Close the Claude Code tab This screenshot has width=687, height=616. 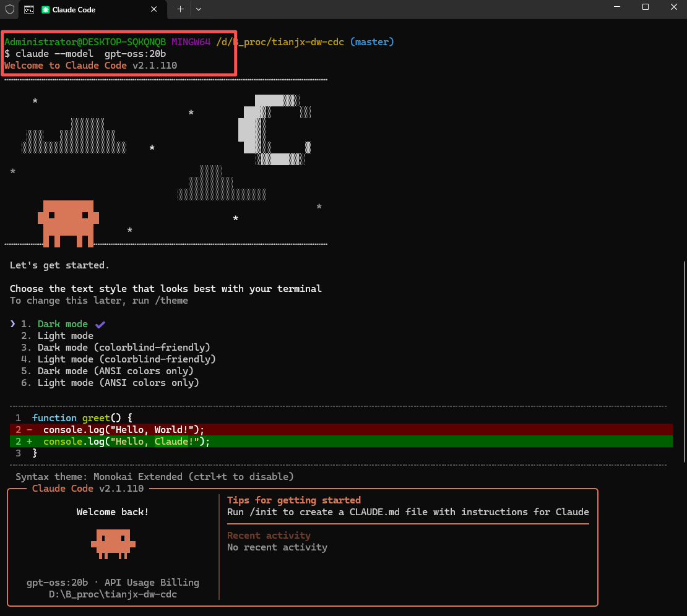(x=153, y=9)
